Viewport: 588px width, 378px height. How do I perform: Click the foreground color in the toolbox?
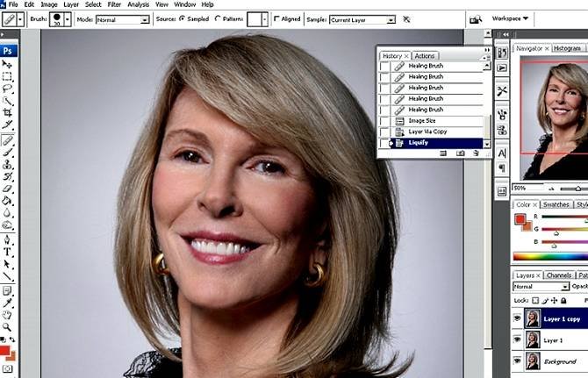pos(6,351)
